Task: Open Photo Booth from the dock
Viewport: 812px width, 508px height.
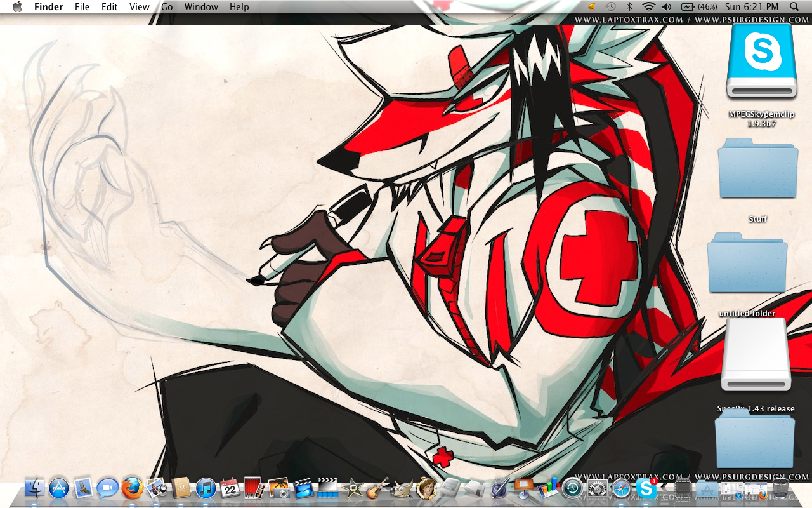Action: 254,488
